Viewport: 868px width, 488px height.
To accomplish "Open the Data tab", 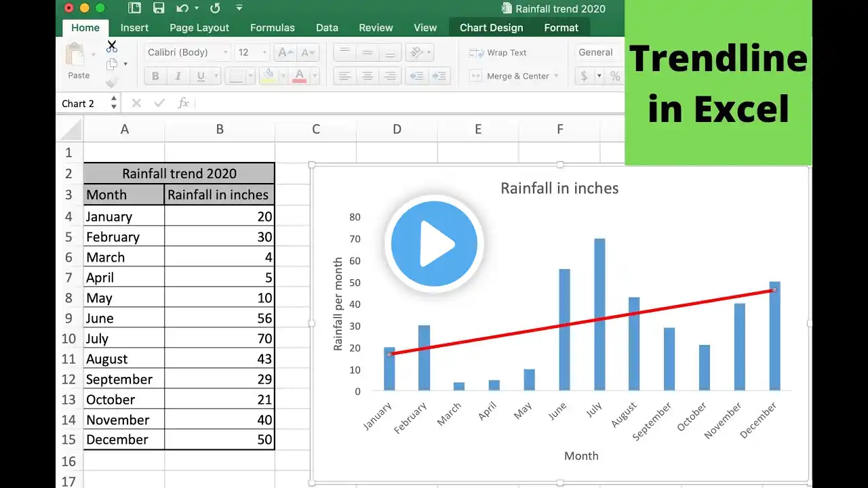I will click(x=327, y=28).
